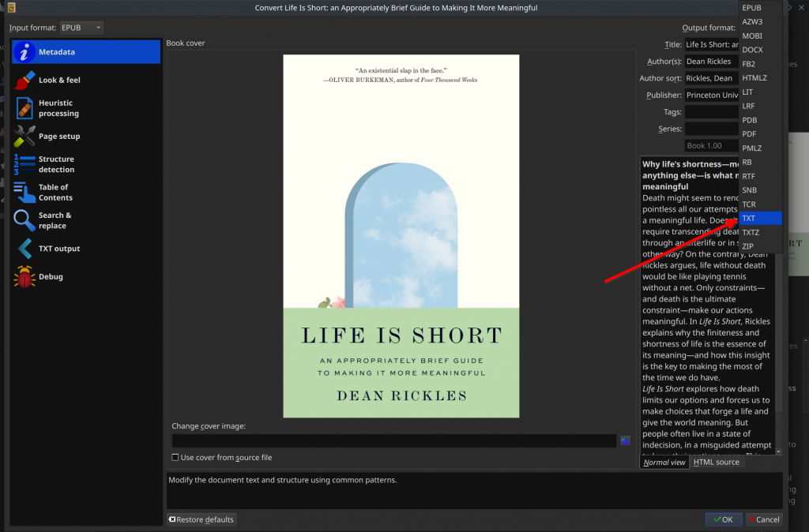The height and width of the screenshot is (532, 809).
Task: Switch to the Normal view tab
Action: coord(664,462)
